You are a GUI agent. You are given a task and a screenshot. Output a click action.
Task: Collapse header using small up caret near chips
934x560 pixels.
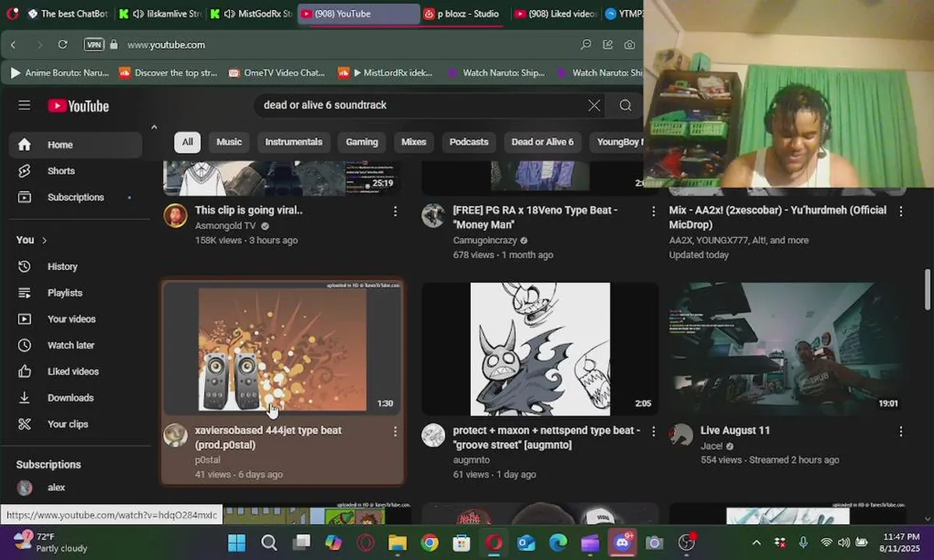click(x=154, y=127)
